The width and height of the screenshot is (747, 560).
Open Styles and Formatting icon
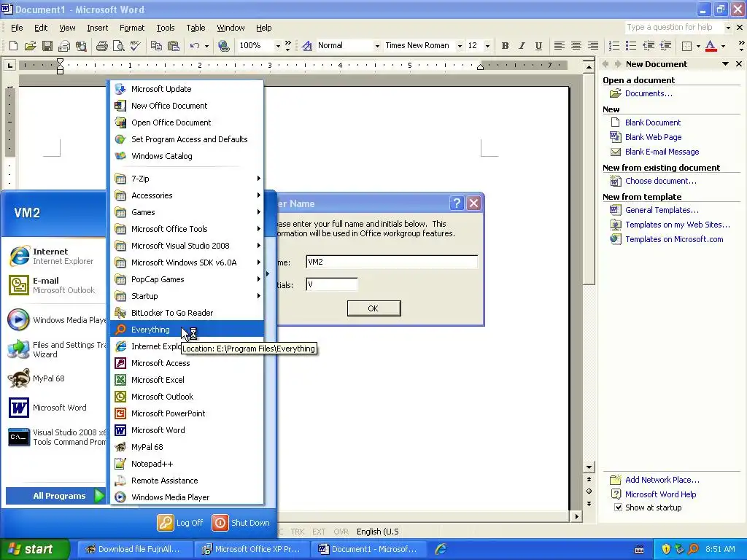point(307,46)
